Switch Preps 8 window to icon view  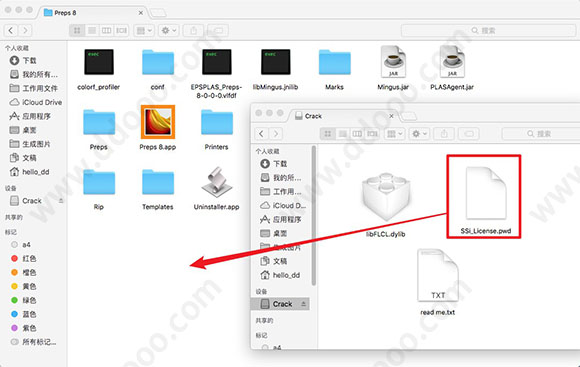point(77,30)
